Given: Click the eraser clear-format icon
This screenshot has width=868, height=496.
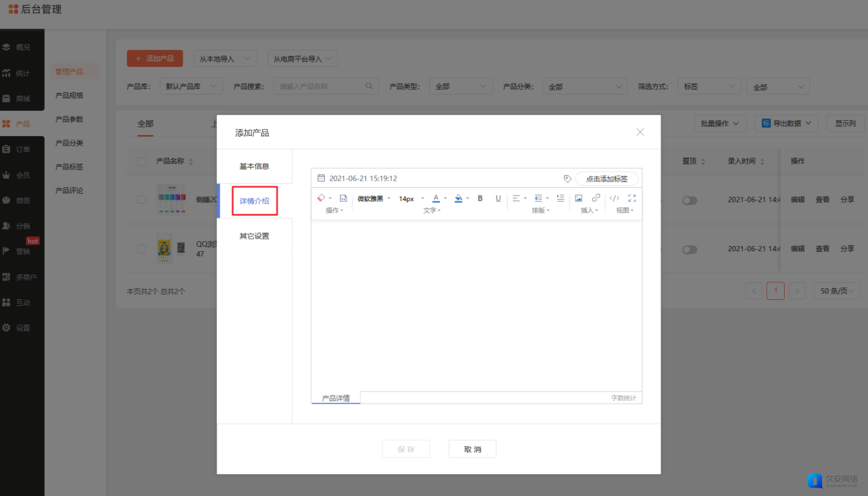Looking at the screenshot, I should tap(321, 198).
